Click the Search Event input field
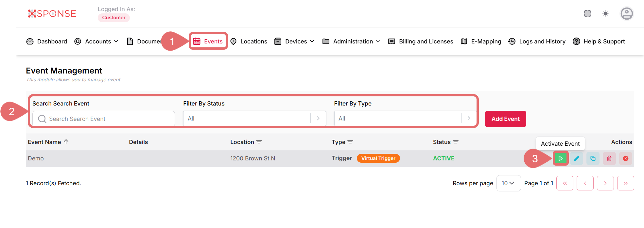The image size is (644, 228). point(108,119)
